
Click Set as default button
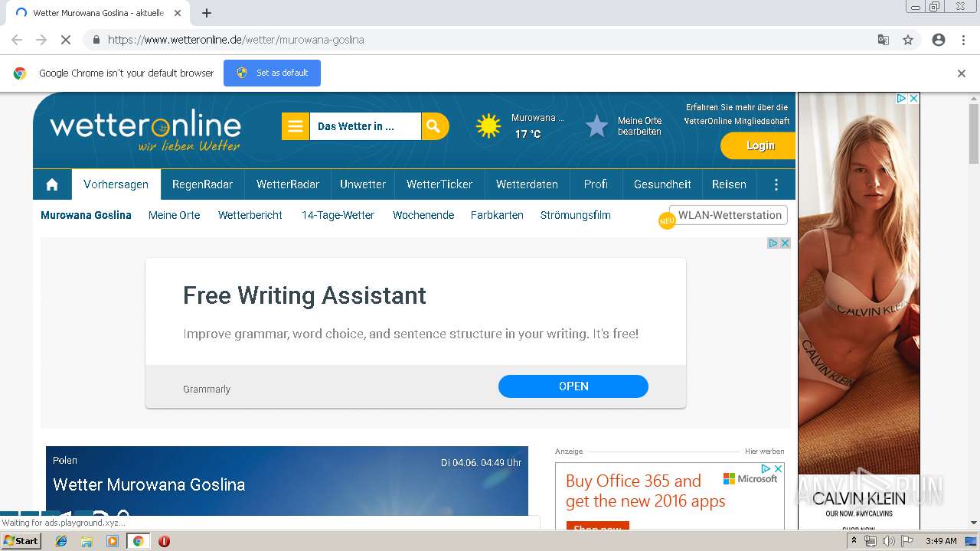(272, 73)
